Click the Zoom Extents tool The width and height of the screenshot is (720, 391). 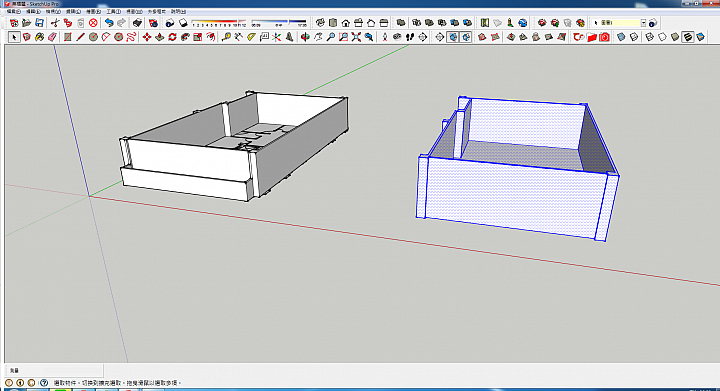[356, 37]
